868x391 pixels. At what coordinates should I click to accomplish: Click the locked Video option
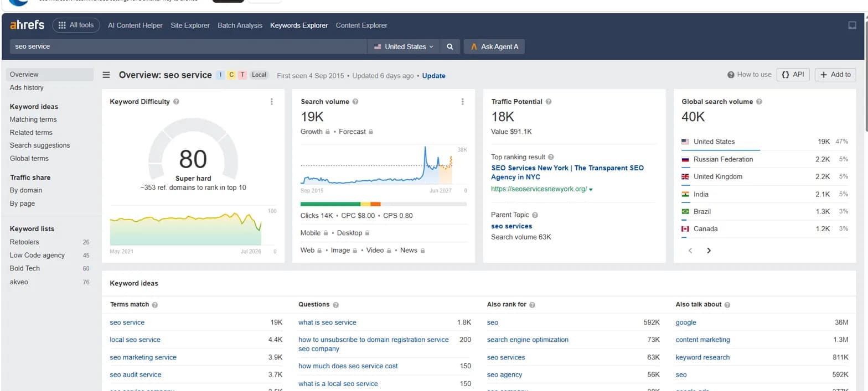click(x=379, y=251)
